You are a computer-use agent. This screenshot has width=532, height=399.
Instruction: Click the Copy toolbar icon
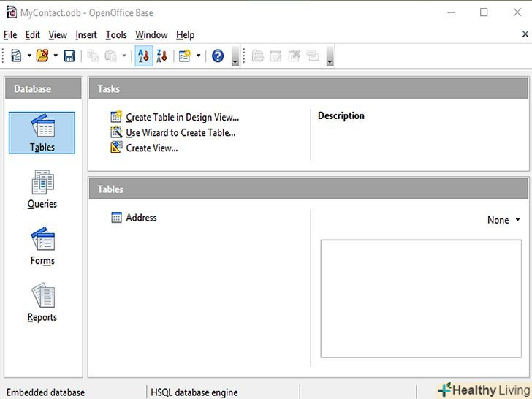[x=93, y=56]
